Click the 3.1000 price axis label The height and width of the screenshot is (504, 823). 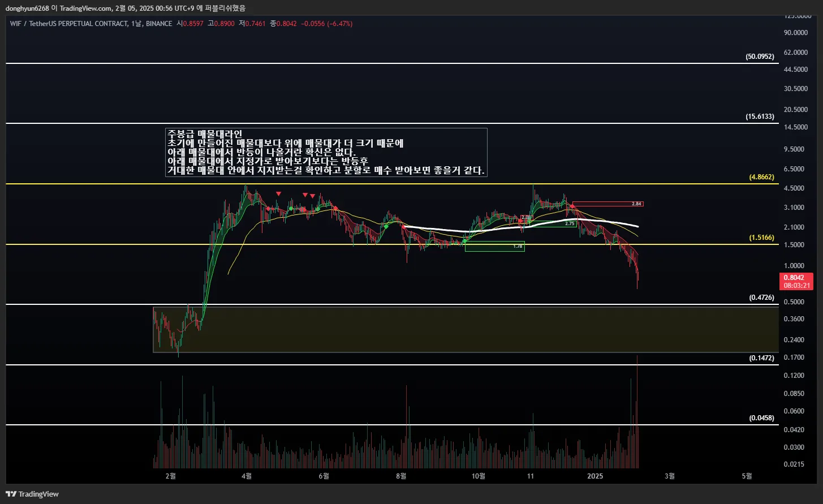click(x=795, y=208)
